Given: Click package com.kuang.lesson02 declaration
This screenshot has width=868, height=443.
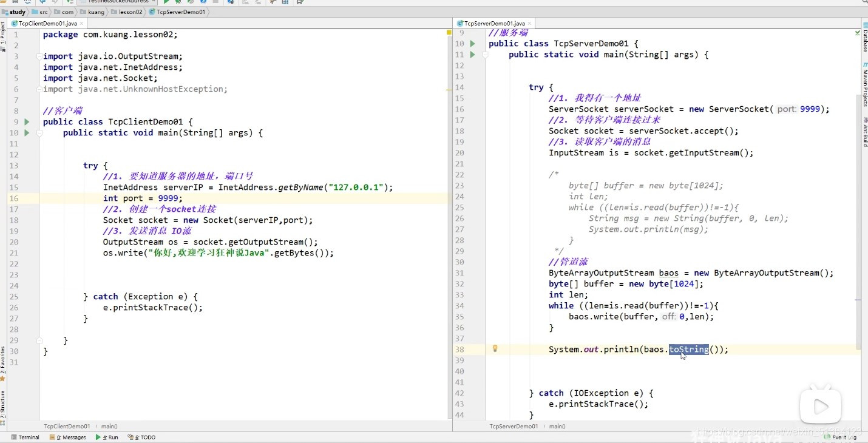Looking at the screenshot, I should (x=110, y=35).
